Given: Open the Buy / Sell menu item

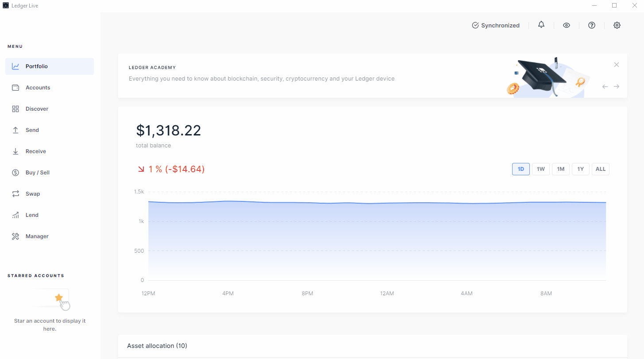Looking at the screenshot, I should pos(50,173).
